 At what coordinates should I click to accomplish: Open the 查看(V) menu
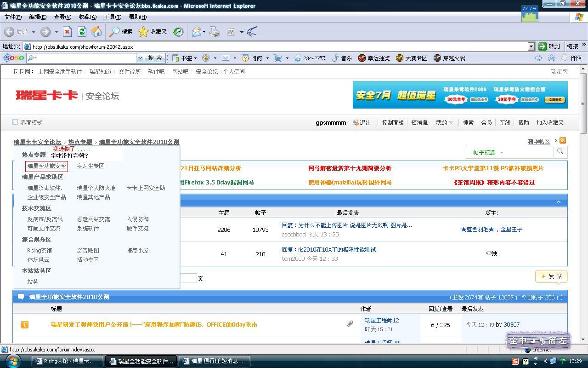(62, 17)
